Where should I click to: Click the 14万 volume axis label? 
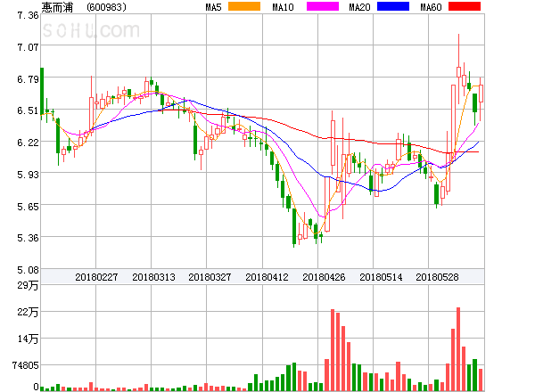[x=28, y=339]
